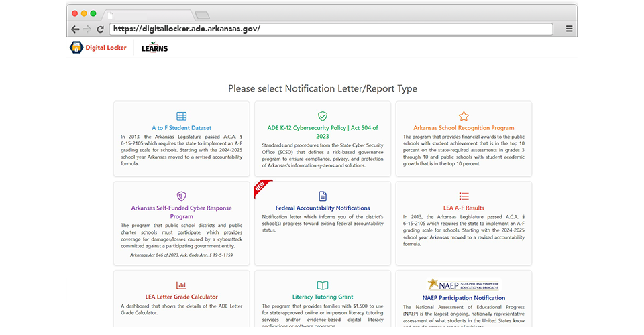Open the A to F Student Dataset link

[181, 127]
